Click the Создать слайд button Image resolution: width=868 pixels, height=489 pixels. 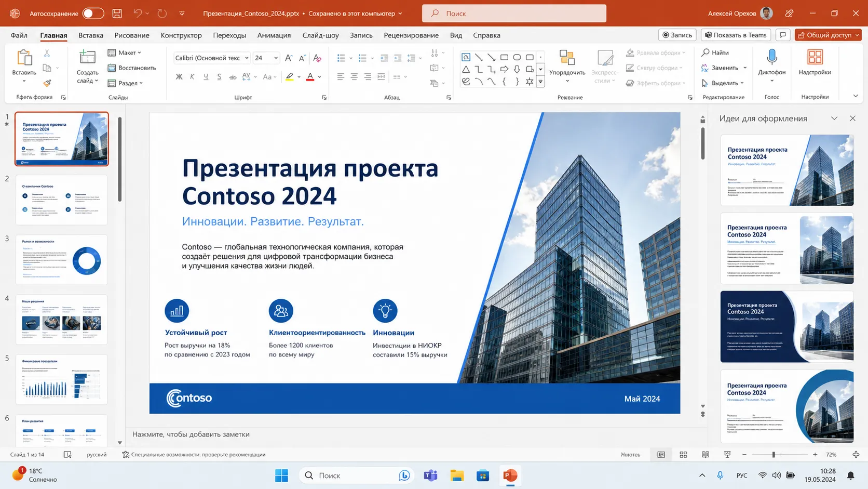tap(87, 65)
